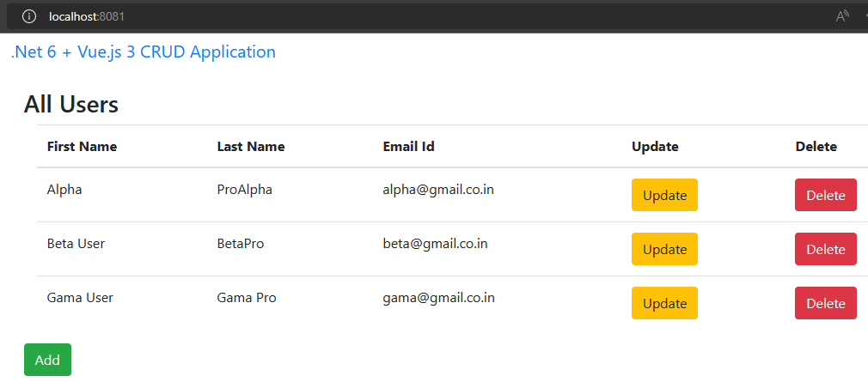868x382 pixels.
Task: Delete the Beta User row
Action: point(825,249)
